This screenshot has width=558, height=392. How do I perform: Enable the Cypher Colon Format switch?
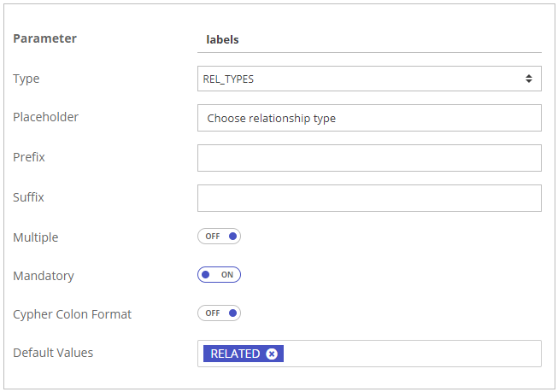[x=219, y=313]
